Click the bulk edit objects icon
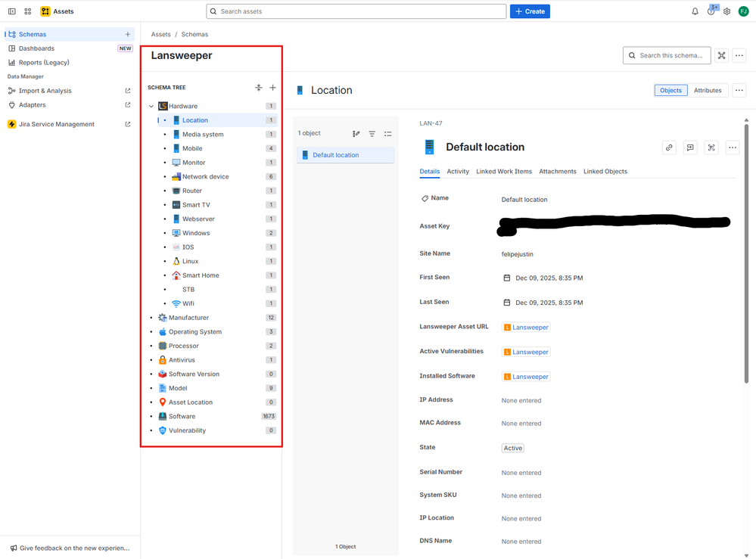 [x=356, y=133]
